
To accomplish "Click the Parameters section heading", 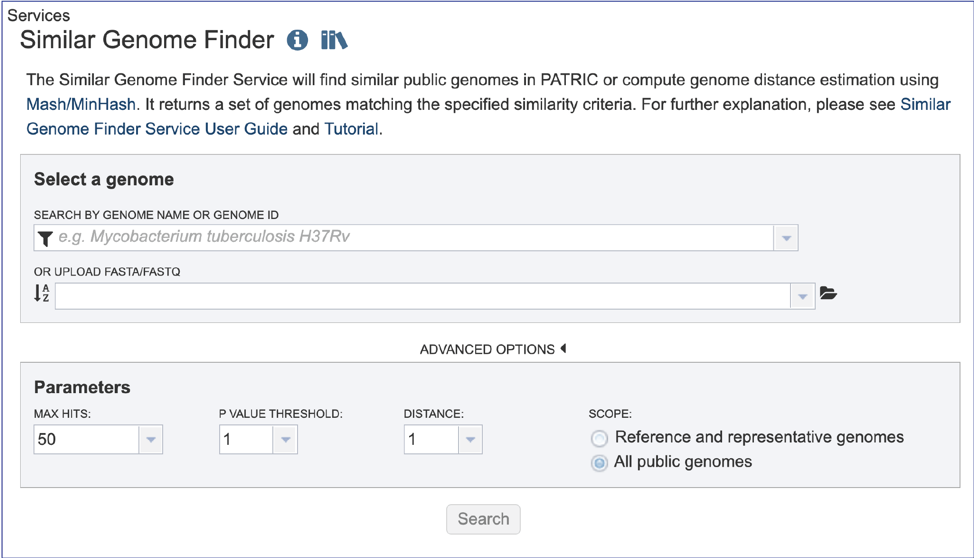I will [x=82, y=387].
